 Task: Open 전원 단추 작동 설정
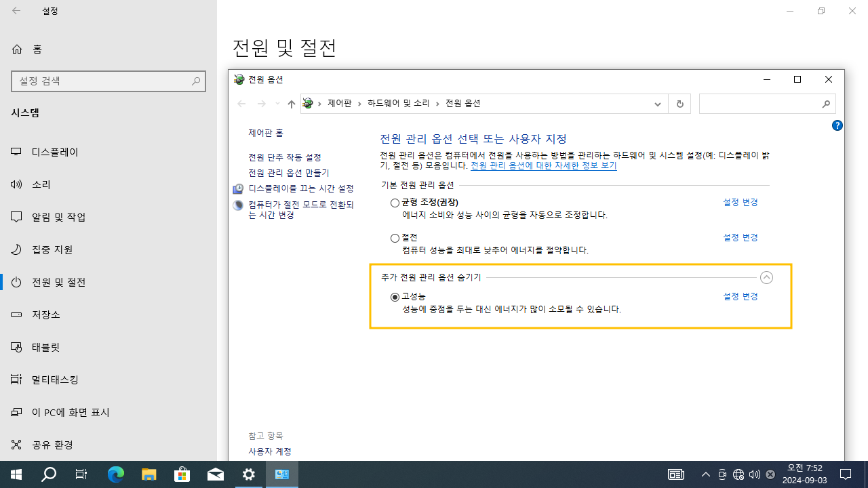tap(285, 157)
